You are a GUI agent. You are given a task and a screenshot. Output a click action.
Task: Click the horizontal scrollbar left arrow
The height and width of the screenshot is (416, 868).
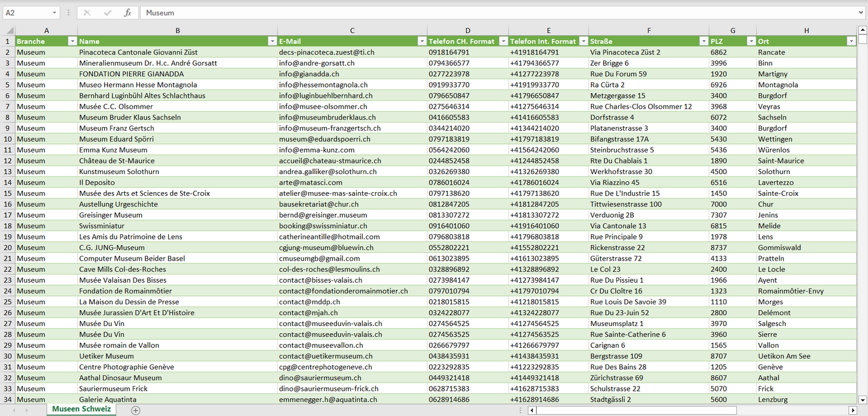[532, 410]
